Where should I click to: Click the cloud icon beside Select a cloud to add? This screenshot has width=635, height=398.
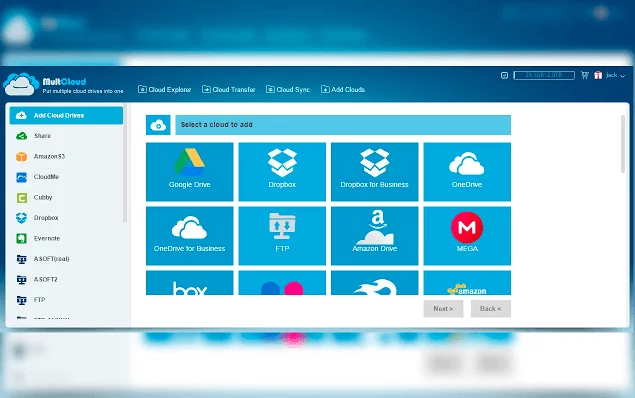158,125
